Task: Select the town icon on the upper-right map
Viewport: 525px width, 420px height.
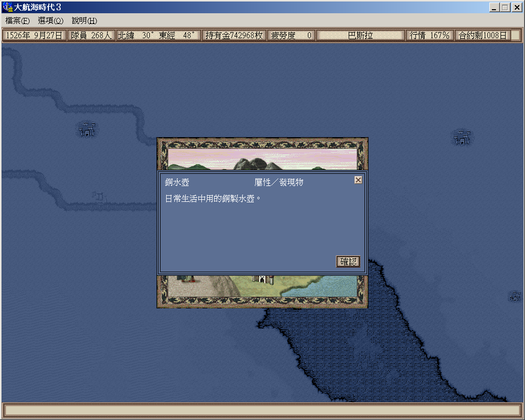Action: point(462,137)
